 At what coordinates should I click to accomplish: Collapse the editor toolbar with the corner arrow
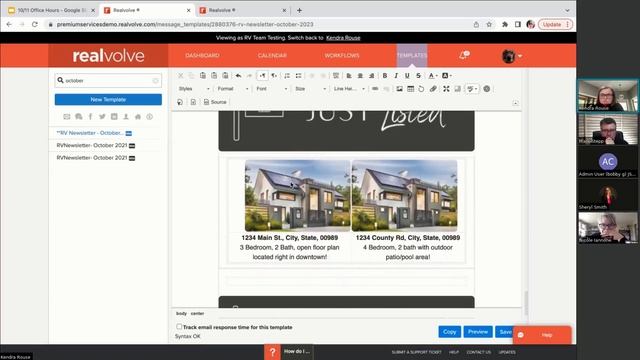pos(516,103)
